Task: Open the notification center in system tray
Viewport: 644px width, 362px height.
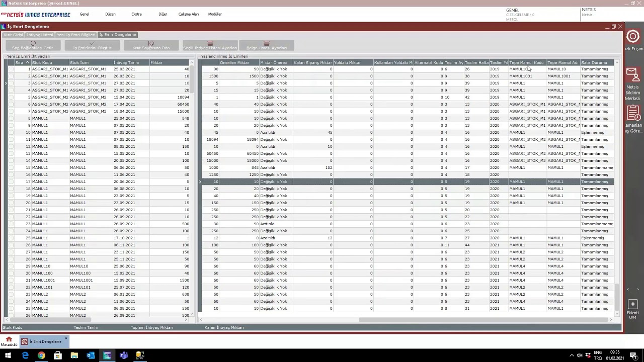Action: coord(633,356)
